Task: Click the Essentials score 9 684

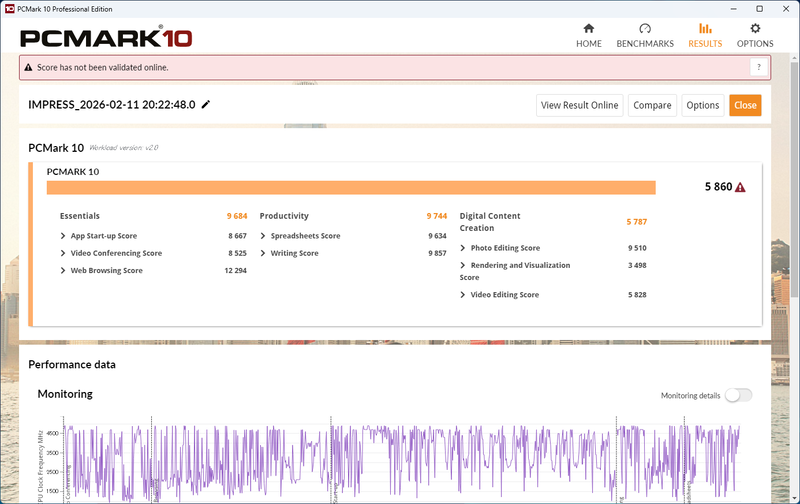Action: coord(237,216)
